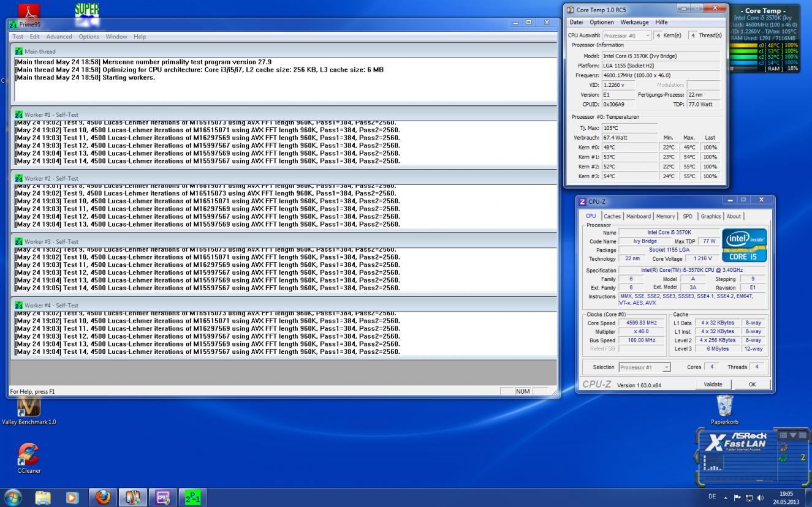
Task: Switch to the Caches tab in CPU-Z
Action: tap(612, 216)
